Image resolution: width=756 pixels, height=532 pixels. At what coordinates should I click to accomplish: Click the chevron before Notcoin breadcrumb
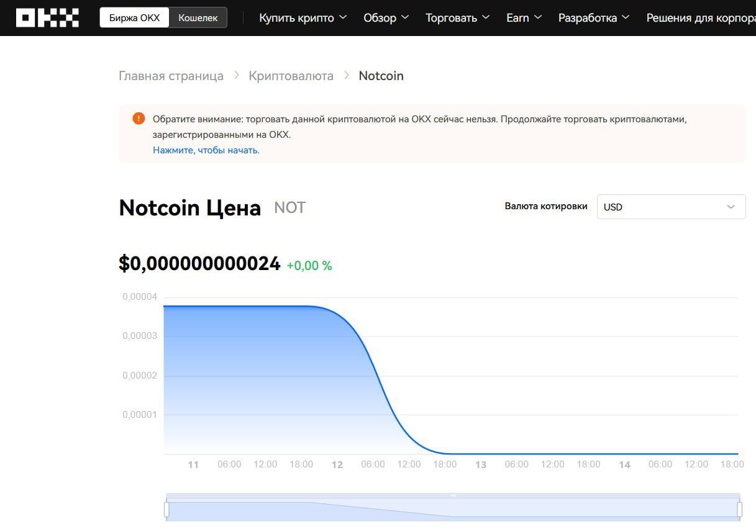[346, 76]
